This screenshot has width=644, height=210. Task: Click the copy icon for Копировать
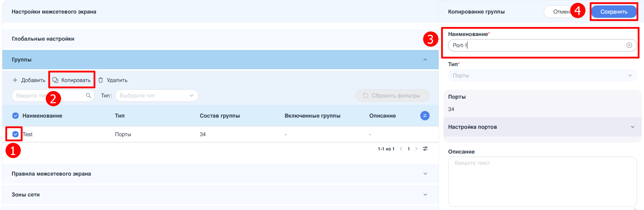tap(55, 80)
